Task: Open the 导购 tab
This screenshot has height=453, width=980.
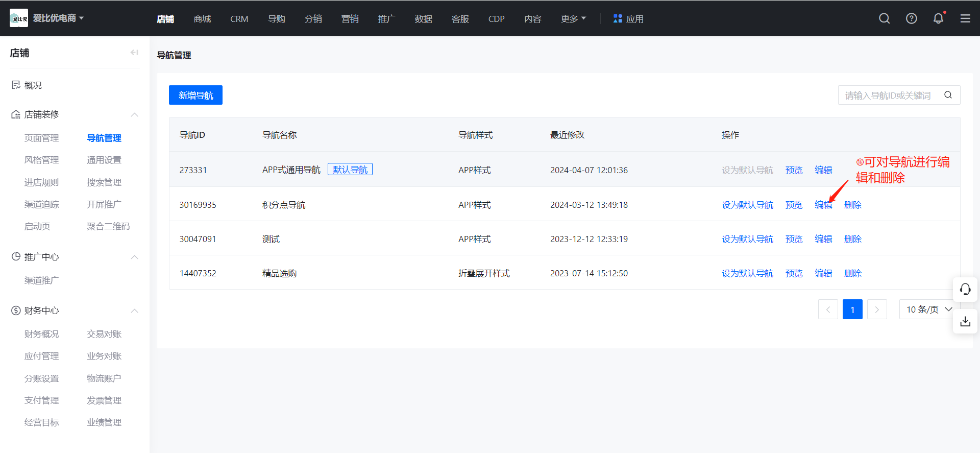Action: [276, 19]
